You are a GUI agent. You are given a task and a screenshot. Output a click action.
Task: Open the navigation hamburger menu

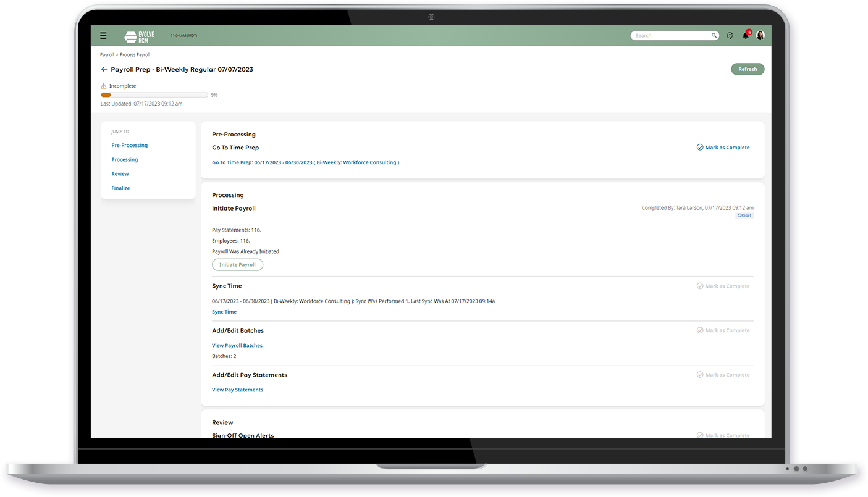pyautogui.click(x=103, y=35)
